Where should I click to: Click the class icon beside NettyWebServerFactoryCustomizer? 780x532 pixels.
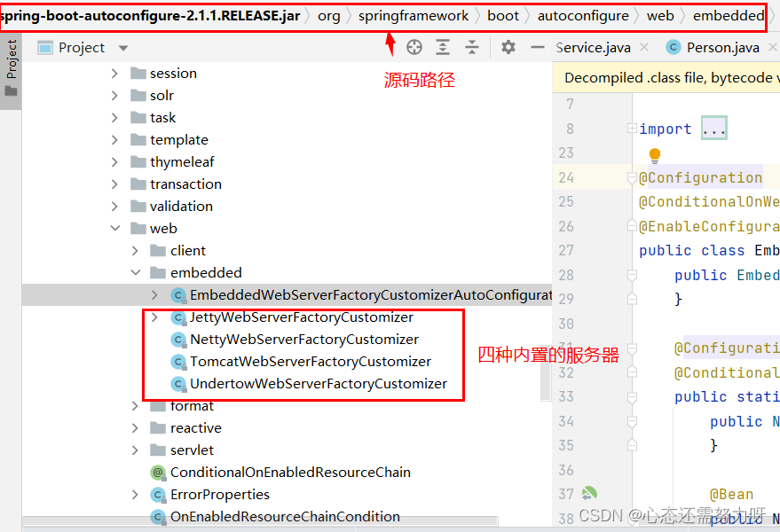178,339
